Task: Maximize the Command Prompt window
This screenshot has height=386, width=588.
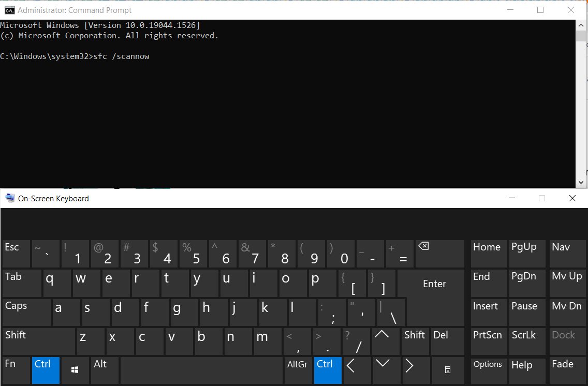Action: pos(540,10)
